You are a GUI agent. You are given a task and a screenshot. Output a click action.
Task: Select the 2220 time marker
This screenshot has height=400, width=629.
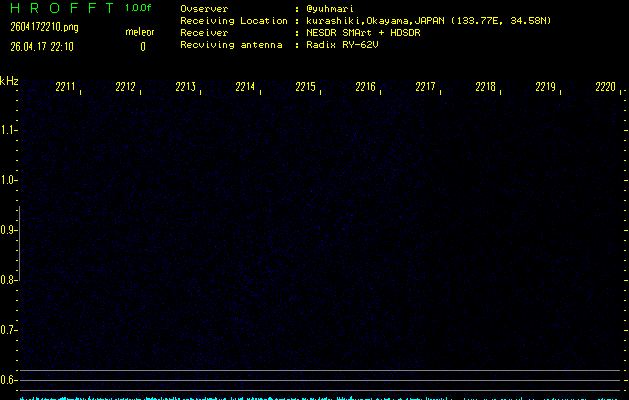coord(605,87)
